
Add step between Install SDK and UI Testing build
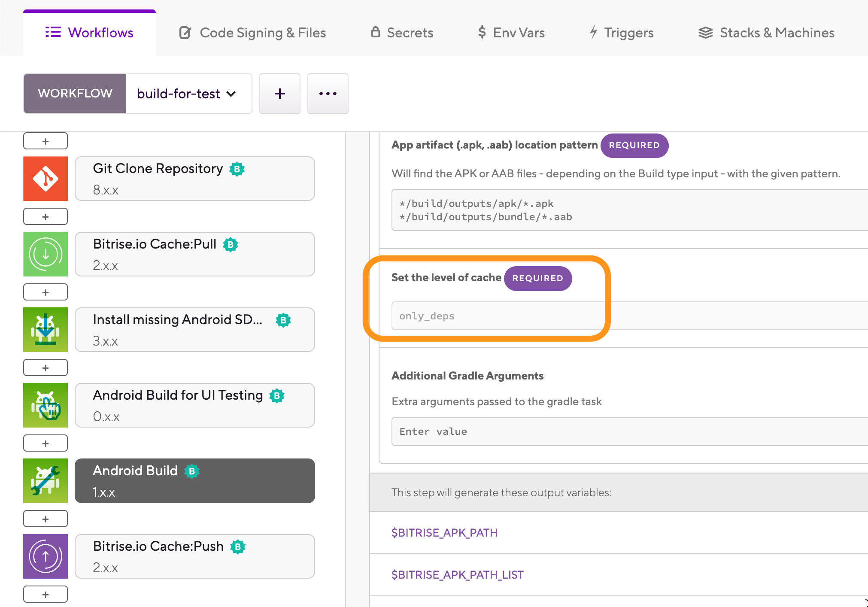click(46, 367)
